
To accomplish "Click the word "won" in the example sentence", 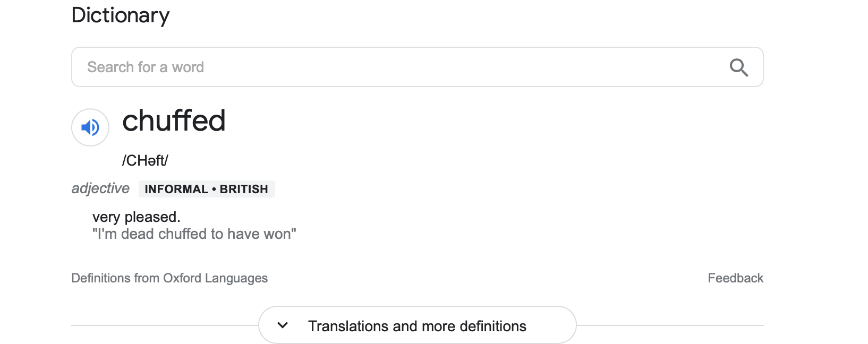I will coord(277,234).
